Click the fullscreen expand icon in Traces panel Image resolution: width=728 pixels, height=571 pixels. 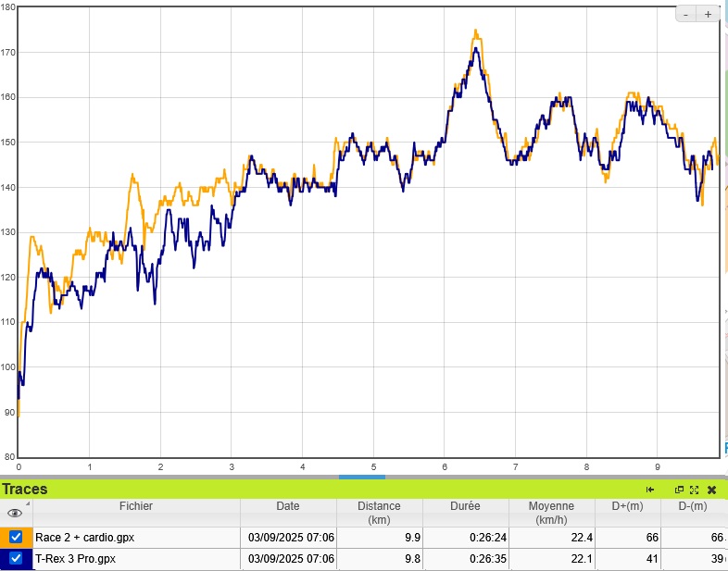tap(694, 490)
